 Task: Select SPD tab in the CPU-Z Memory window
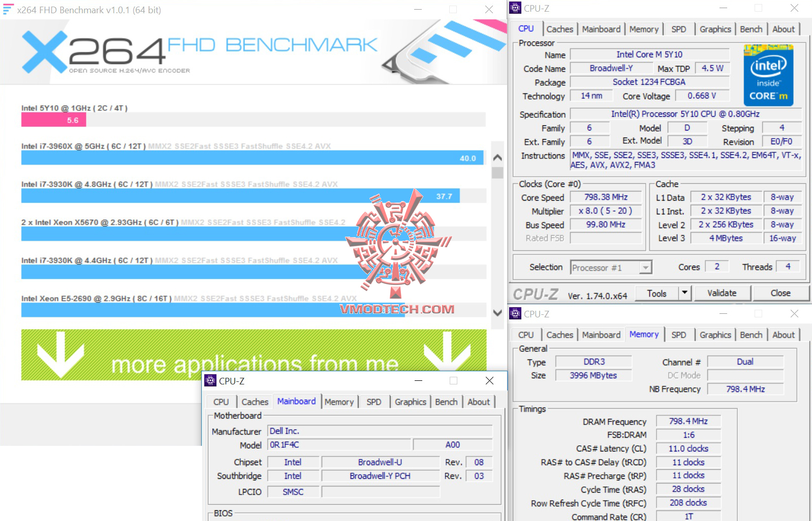(678, 335)
